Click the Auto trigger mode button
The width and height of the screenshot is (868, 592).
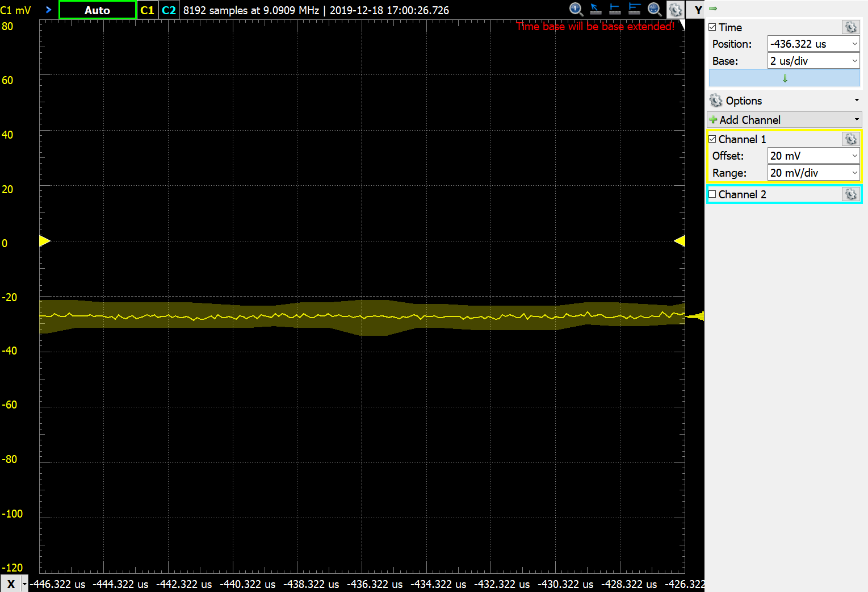[98, 10]
